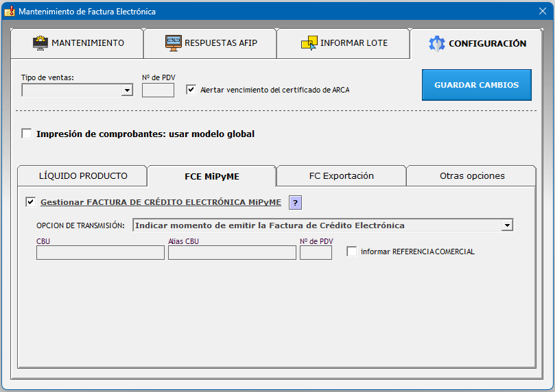Viewport: 555px width, 392px height.
Task: Click the window title Mantenimiento de Factura Electrónica
Action: click(x=87, y=12)
